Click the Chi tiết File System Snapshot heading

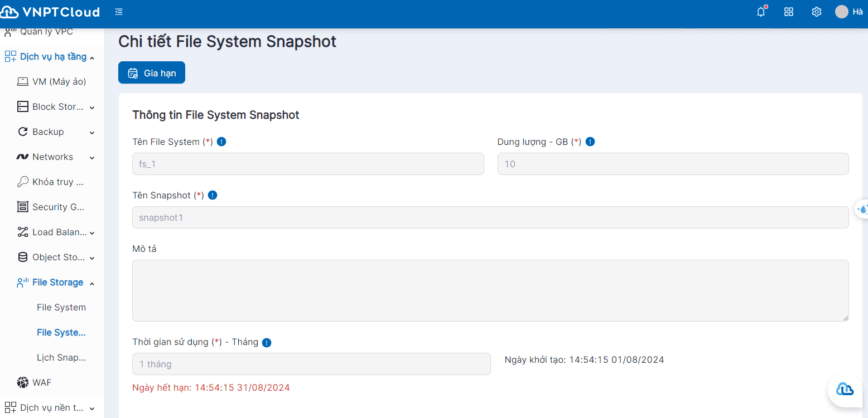click(228, 41)
